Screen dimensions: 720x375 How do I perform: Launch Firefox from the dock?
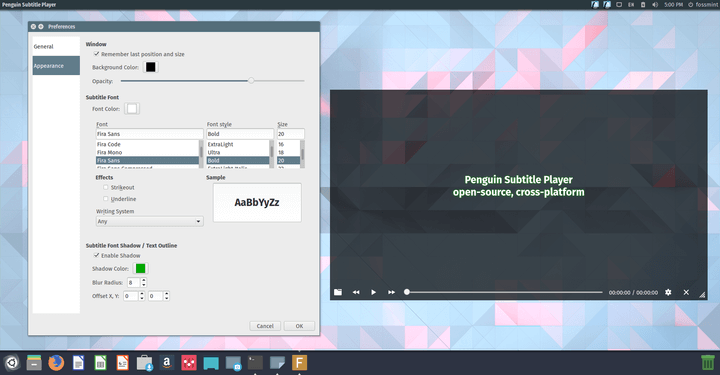tap(56, 363)
